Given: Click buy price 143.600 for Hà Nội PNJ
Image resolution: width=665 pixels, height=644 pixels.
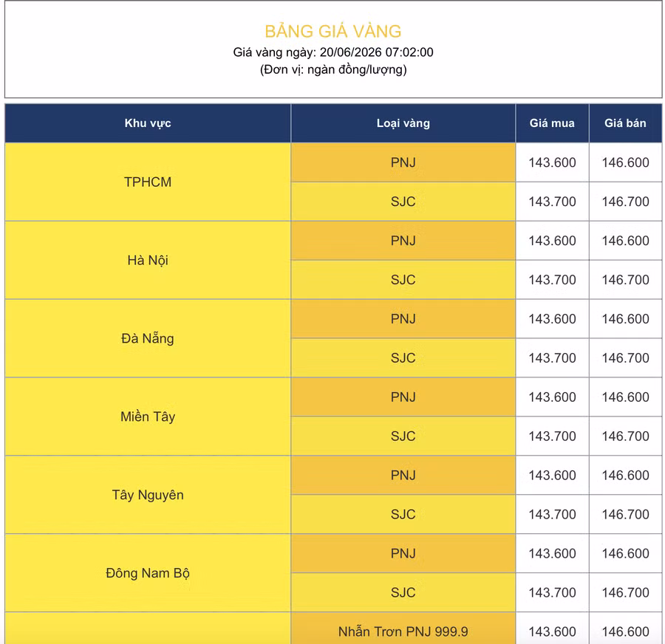Looking at the screenshot, I should click(x=552, y=240).
